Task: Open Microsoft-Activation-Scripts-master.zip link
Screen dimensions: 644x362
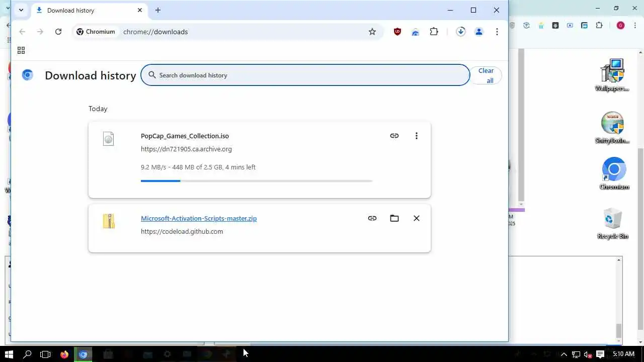Action: click(x=199, y=218)
